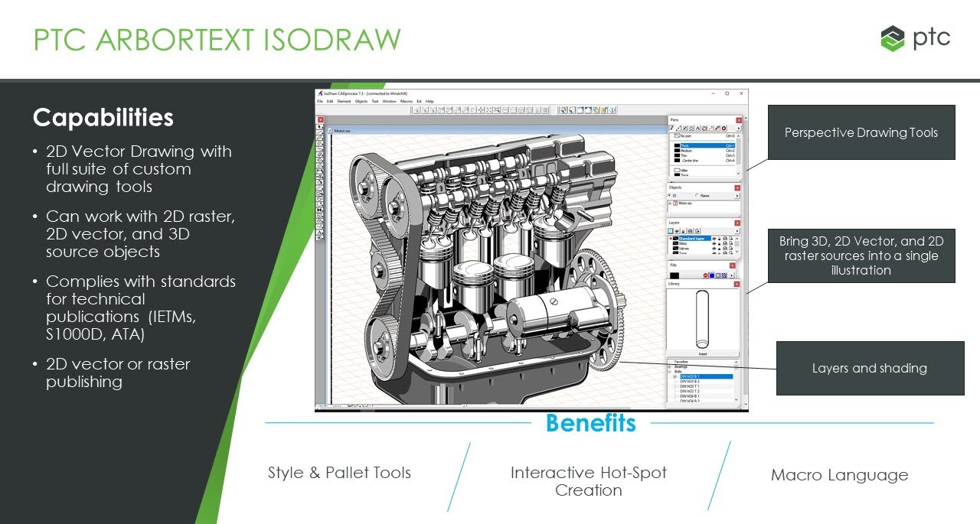Open the Element menu in the menu bar
The image size is (980, 524).
pyautogui.click(x=344, y=101)
